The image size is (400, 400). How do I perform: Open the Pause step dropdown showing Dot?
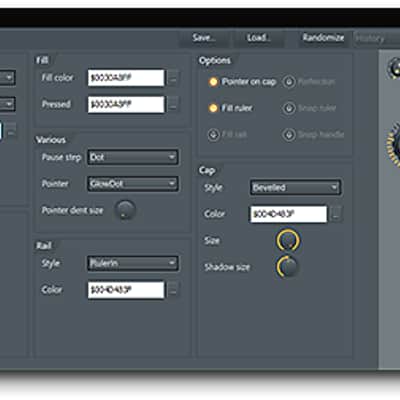coord(133,157)
